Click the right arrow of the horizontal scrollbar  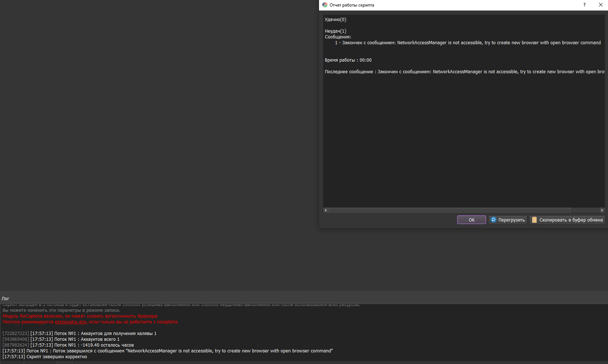click(603, 210)
